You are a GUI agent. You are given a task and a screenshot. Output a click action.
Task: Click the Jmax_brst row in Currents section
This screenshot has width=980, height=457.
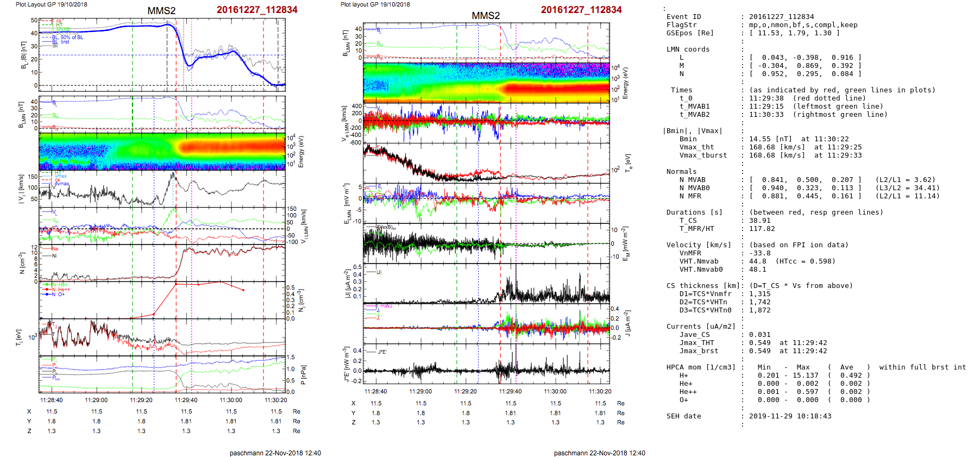(699, 351)
